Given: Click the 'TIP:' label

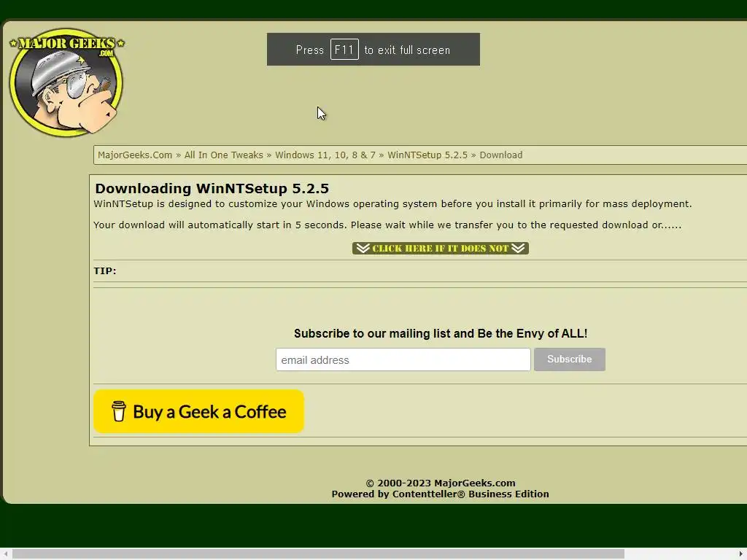Looking at the screenshot, I should (105, 271).
